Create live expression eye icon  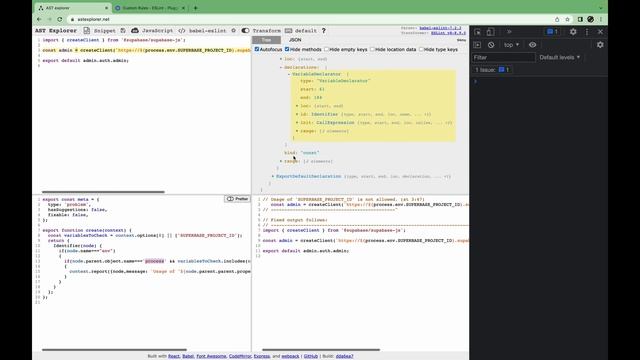coord(532,45)
